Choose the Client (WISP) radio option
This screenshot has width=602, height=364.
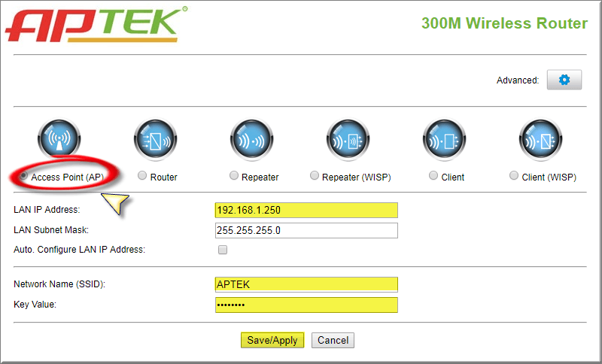pyautogui.click(x=514, y=176)
